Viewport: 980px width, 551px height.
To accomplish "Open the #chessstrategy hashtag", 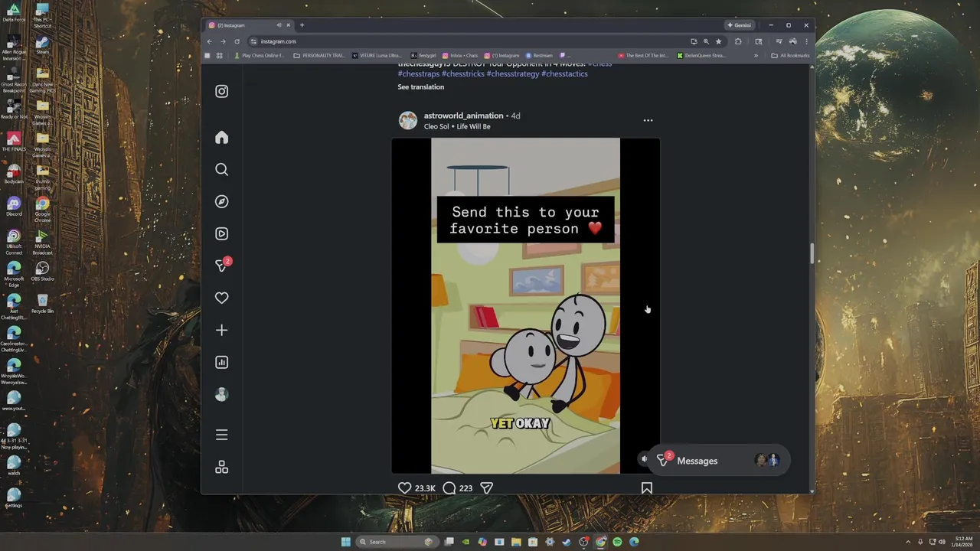I will click(x=513, y=74).
